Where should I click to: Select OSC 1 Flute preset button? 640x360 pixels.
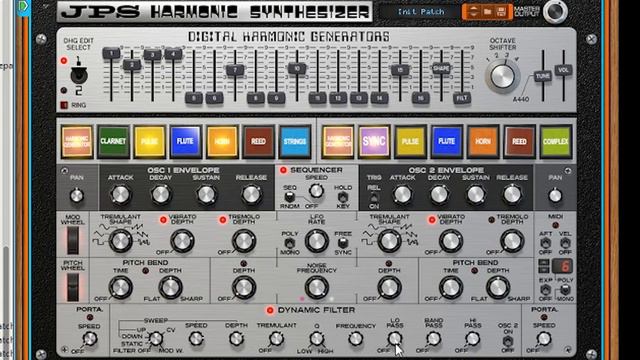click(x=186, y=141)
